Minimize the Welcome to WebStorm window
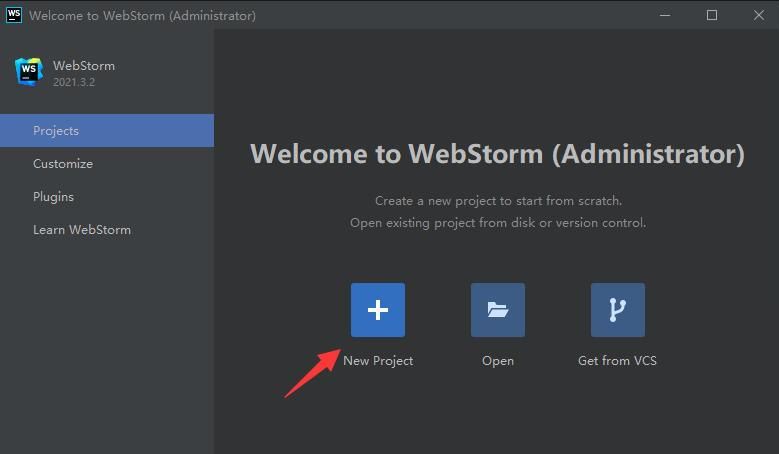The height and width of the screenshot is (454, 779). [x=665, y=15]
